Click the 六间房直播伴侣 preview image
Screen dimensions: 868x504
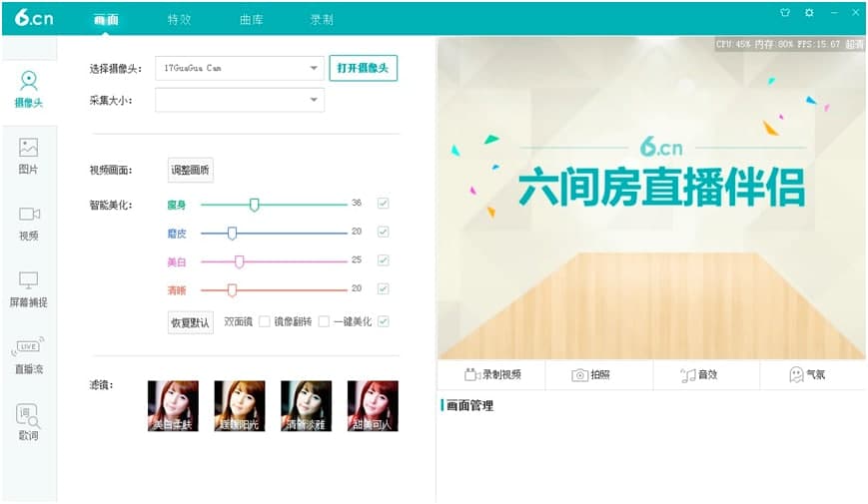(651, 198)
